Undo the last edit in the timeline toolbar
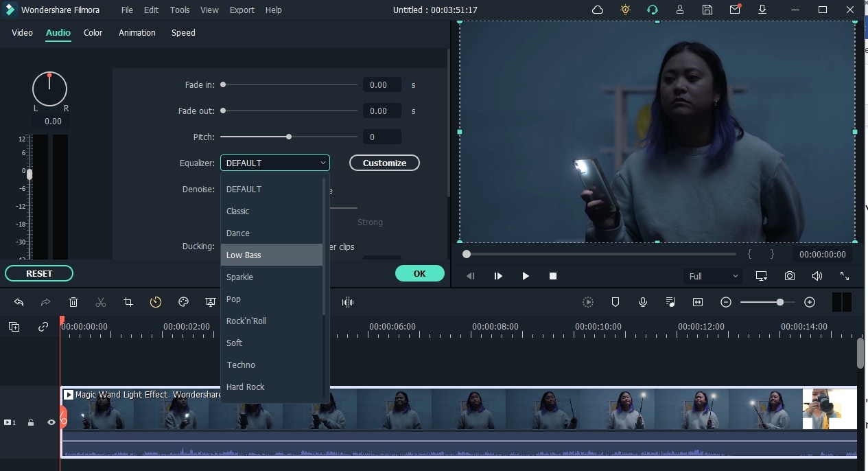The image size is (868, 471). coord(19,302)
